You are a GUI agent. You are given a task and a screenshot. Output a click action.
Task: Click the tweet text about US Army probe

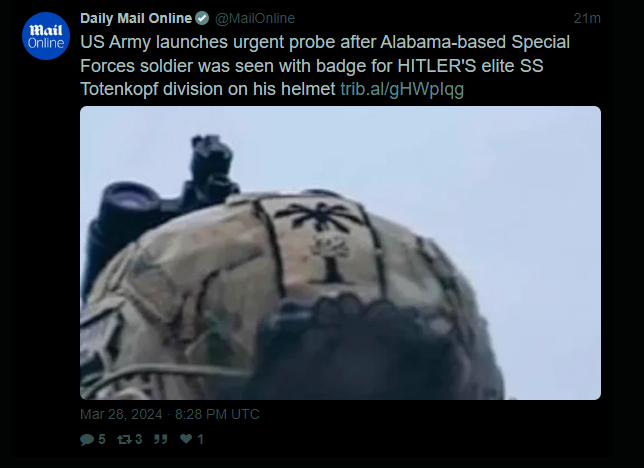click(325, 66)
